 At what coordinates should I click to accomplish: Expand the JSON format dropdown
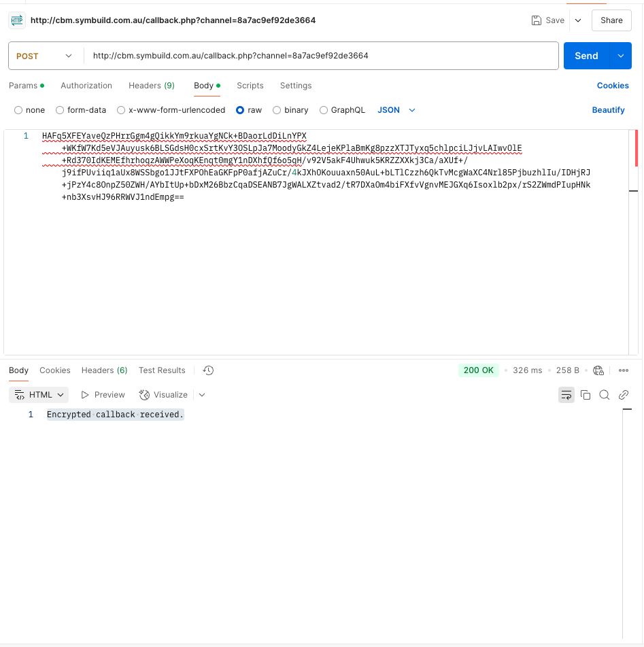396,110
